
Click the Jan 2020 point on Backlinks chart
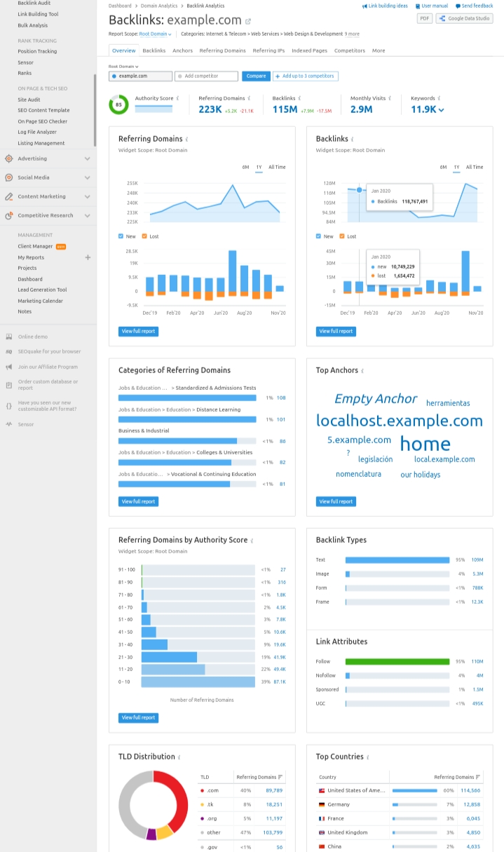[x=360, y=189]
